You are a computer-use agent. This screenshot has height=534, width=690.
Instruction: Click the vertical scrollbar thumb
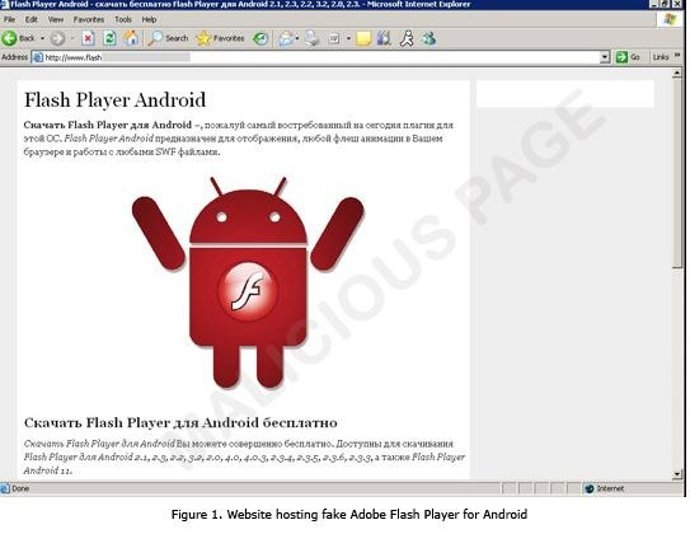677,173
